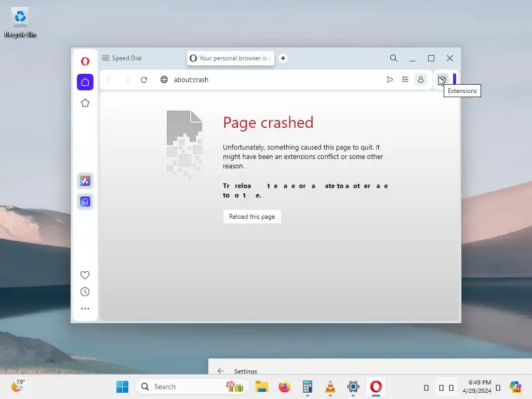
Task: Open Pinboards heart icon in sidebar
Action: (85, 275)
